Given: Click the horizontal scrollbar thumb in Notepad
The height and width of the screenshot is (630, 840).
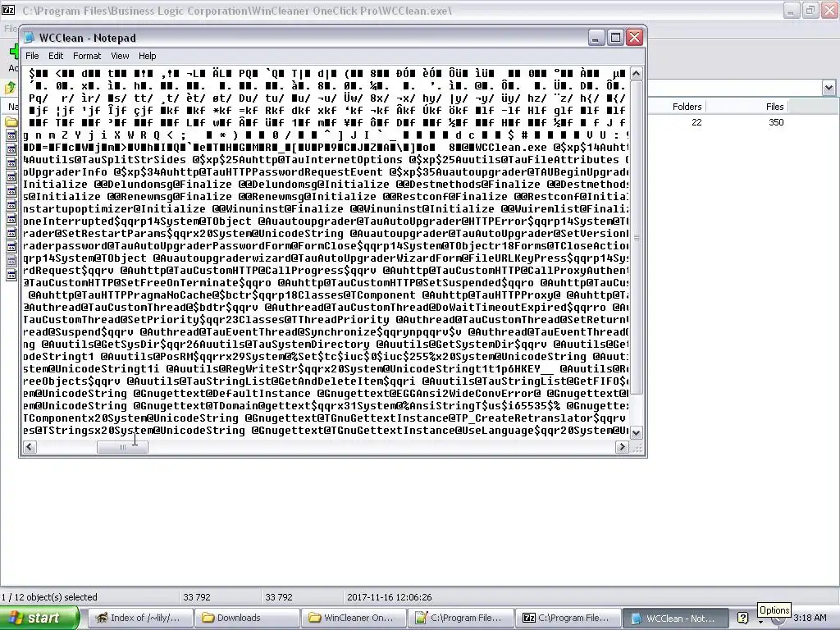Looking at the screenshot, I should click(122, 447).
